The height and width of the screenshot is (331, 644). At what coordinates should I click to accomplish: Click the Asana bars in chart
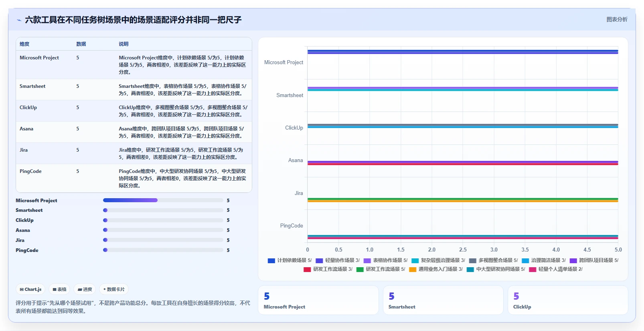tap(463, 163)
